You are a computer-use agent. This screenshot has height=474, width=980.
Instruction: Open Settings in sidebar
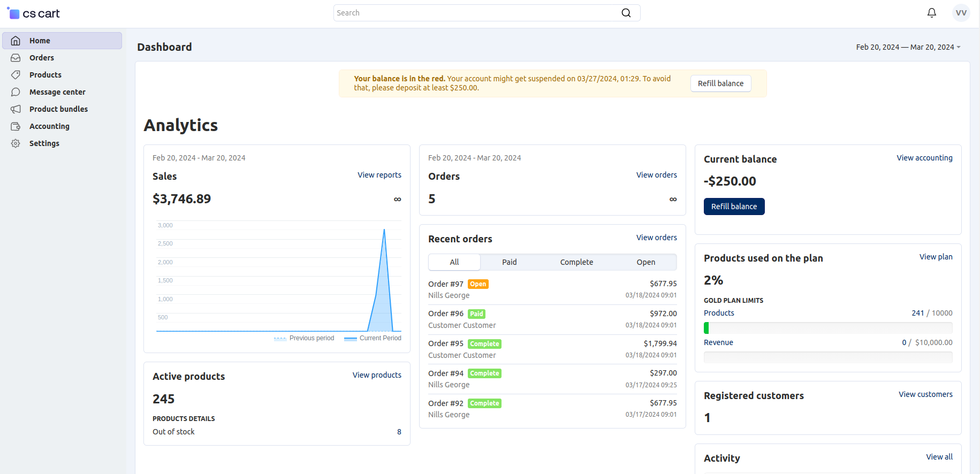pyautogui.click(x=62, y=143)
